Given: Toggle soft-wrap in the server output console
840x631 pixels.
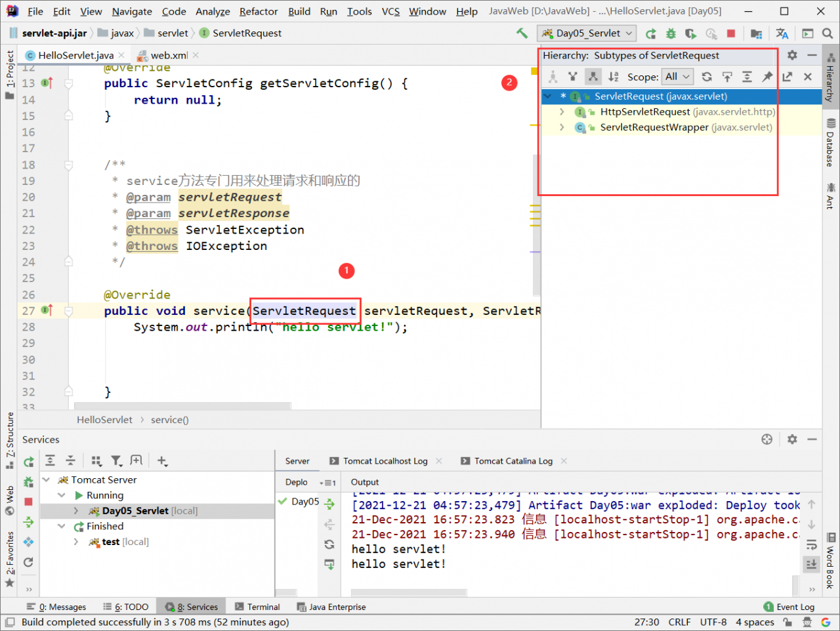Looking at the screenshot, I should (812, 544).
